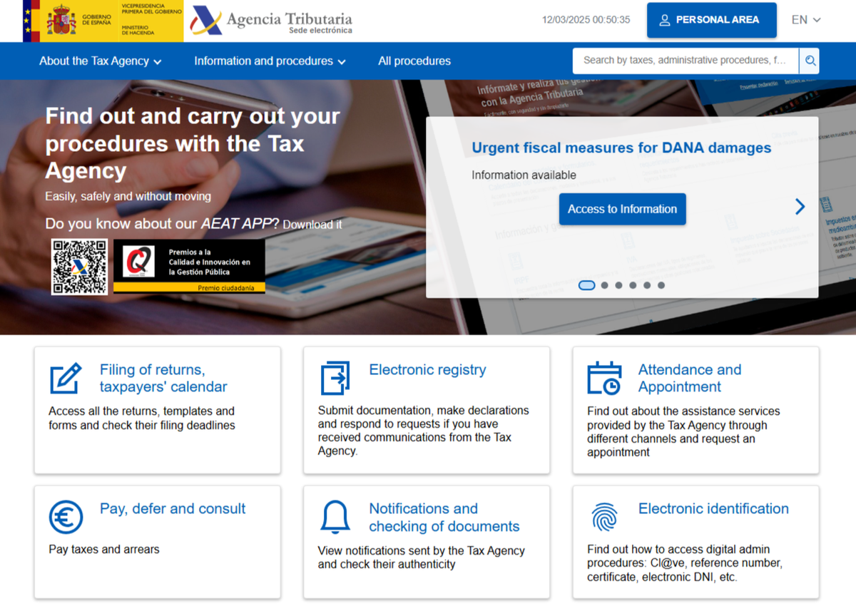This screenshot has width=856, height=616.
Task: Expand the About the Tax Agency menu
Action: click(x=101, y=61)
